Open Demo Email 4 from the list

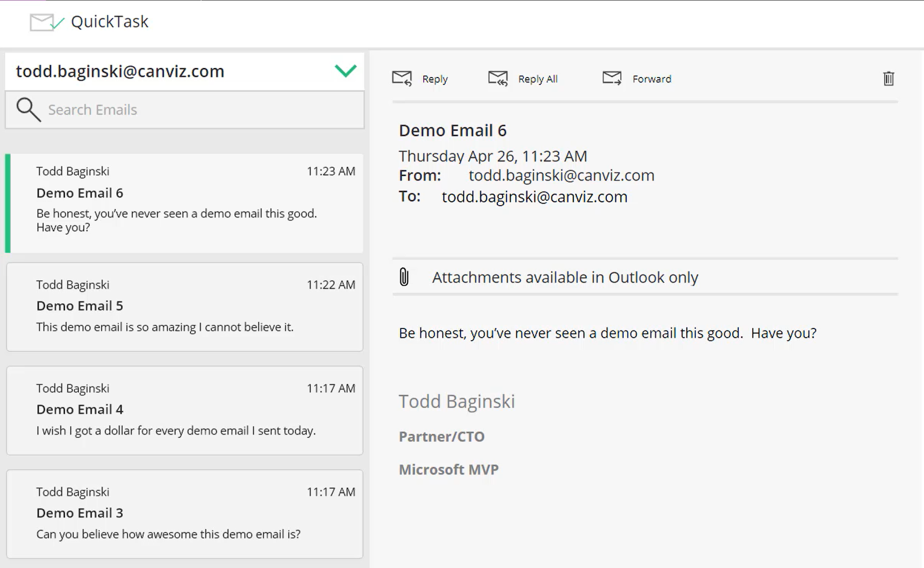click(x=185, y=410)
